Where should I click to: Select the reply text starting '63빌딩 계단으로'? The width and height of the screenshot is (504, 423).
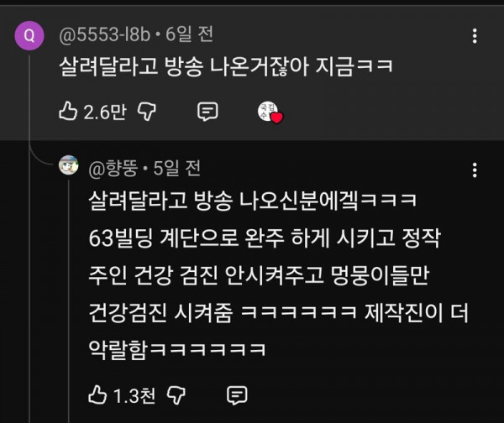click(265, 238)
